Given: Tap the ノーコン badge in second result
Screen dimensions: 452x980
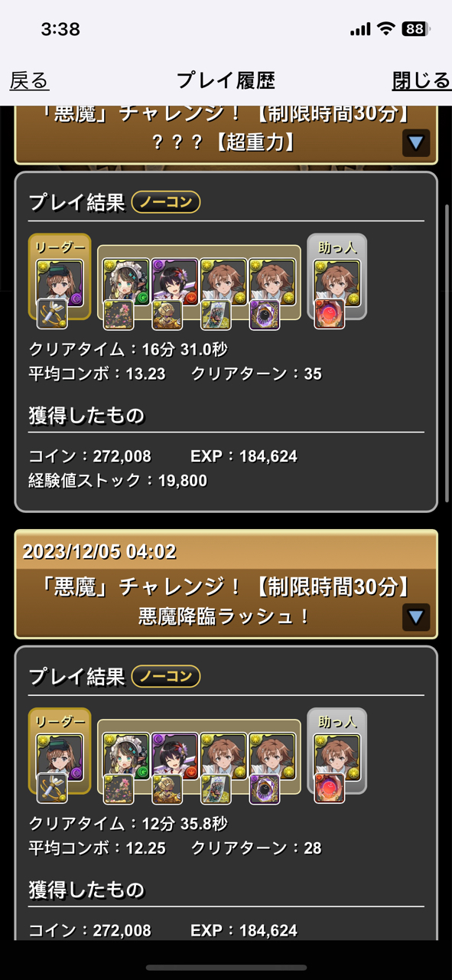Looking at the screenshot, I should [x=166, y=676].
